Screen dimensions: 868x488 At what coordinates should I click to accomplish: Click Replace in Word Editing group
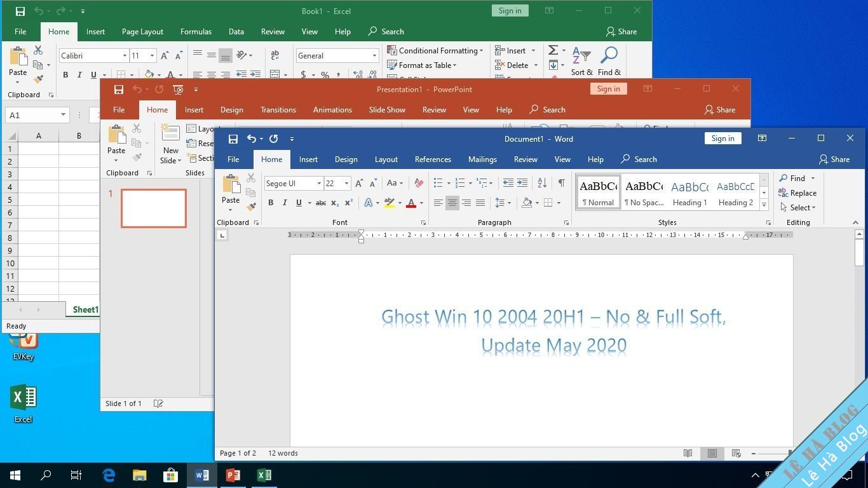(x=797, y=193)
